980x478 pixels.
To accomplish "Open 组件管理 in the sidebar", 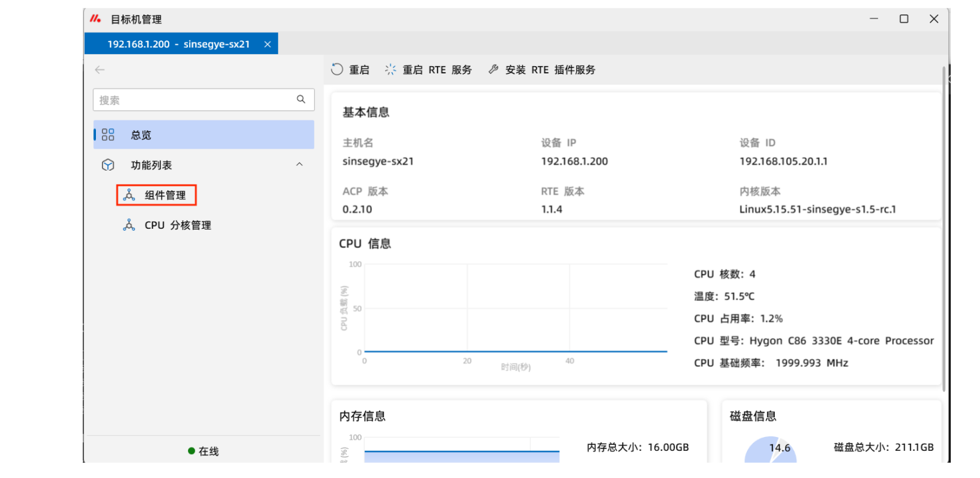I will tap(165, 196).
